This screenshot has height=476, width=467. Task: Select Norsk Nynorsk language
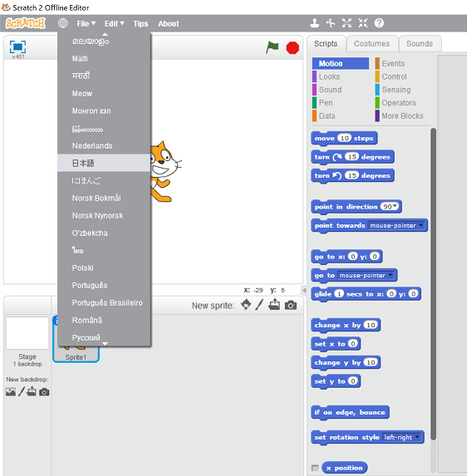[x=104, y=215]
